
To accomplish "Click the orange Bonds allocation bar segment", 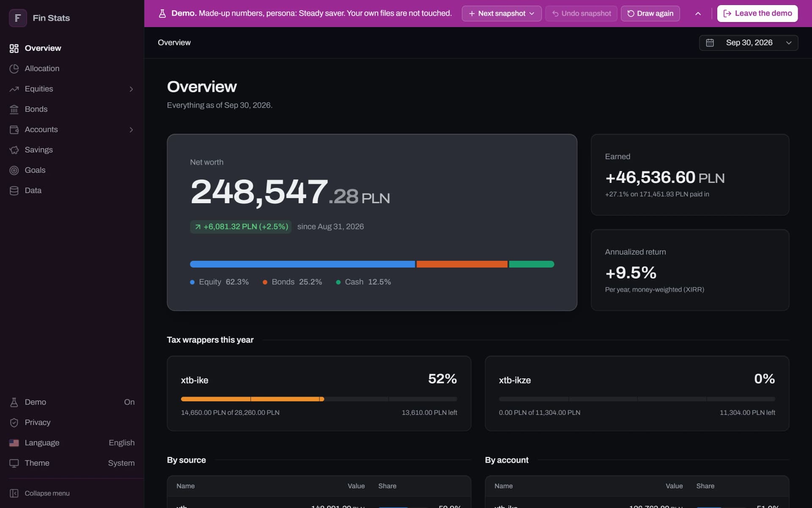I will pos(462,264).
